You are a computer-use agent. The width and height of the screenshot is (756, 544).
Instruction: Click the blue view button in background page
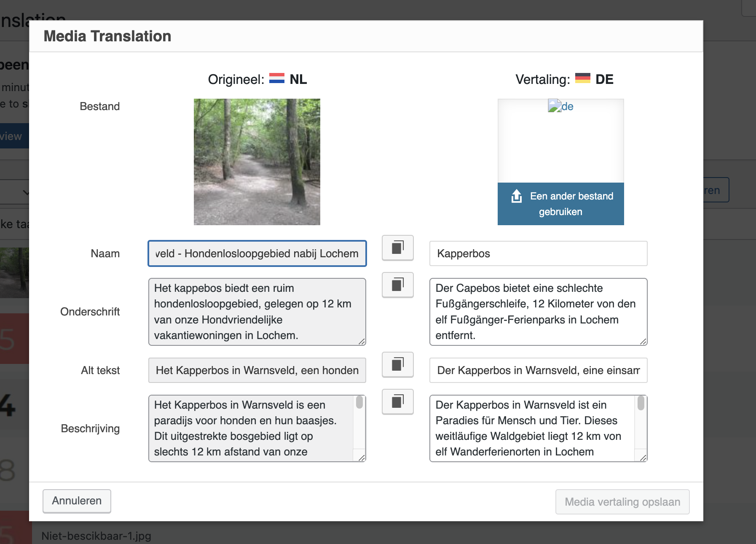[x=14, y=136]
